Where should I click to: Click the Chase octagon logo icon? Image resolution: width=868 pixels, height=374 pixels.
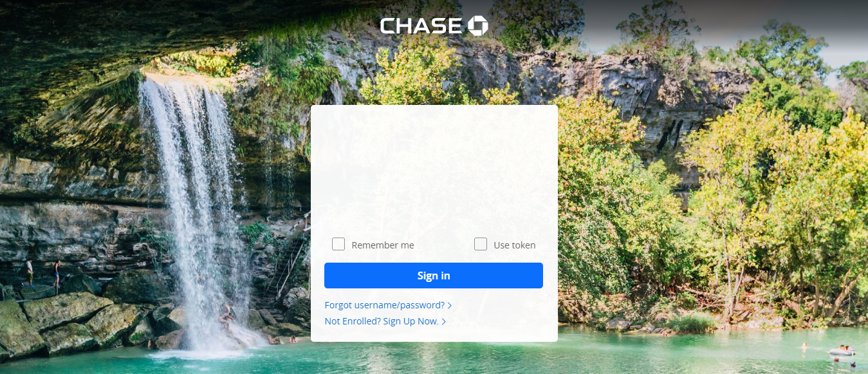(477, 26)
